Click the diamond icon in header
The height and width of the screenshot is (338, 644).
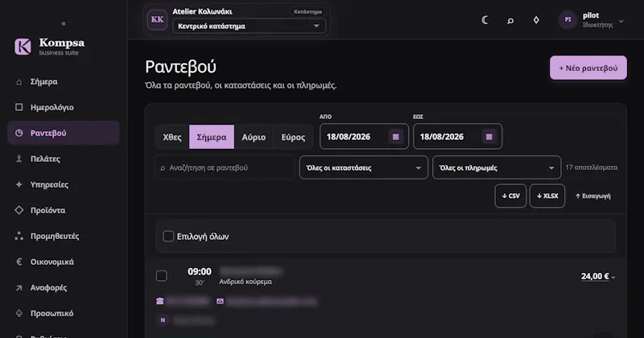536,19
